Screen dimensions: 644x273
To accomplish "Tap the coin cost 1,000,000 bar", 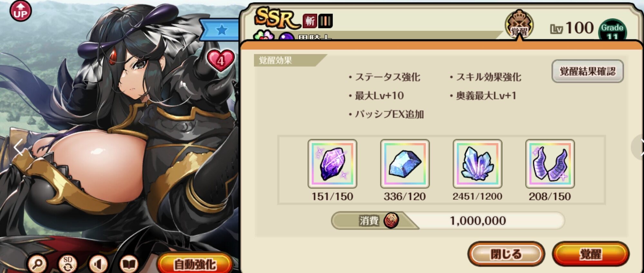I will click(x=448, y=221).
